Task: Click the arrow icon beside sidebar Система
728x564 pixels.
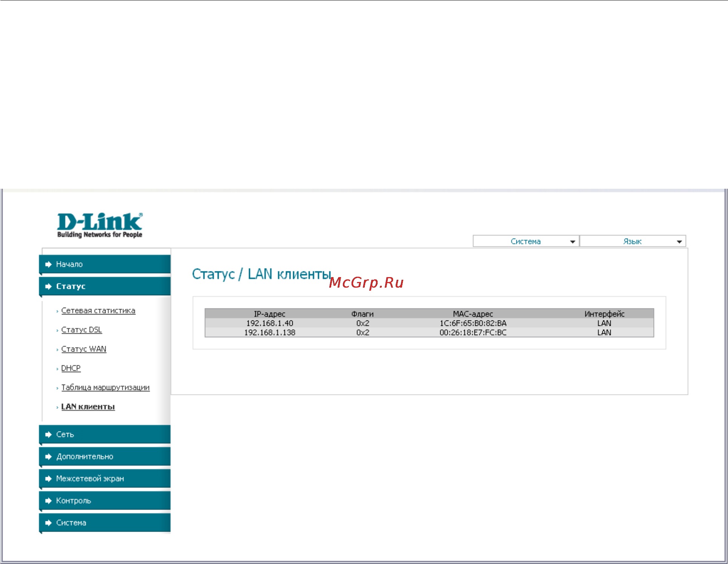Action: tap(48, 523)
